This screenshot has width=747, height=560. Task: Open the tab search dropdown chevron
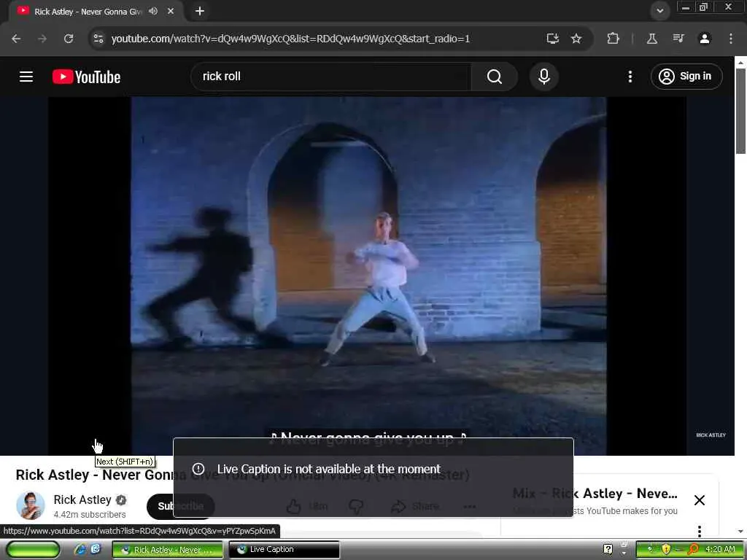(x=659, y=11)
